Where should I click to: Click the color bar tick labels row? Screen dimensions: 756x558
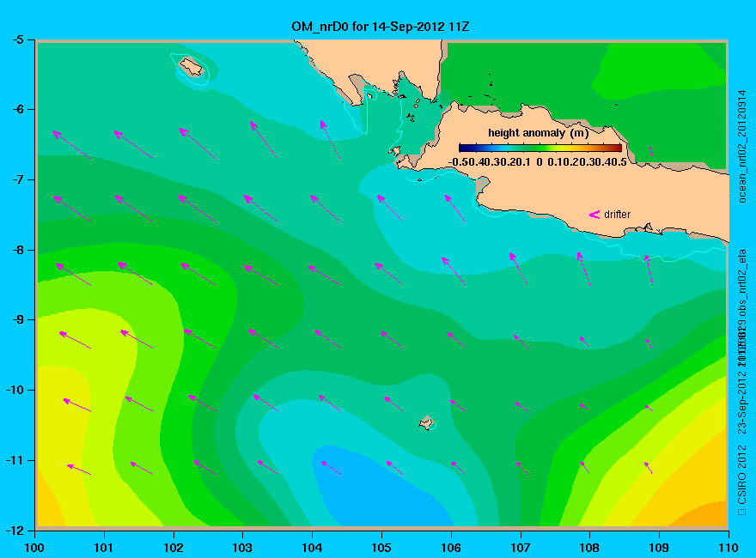click(538, 162)
